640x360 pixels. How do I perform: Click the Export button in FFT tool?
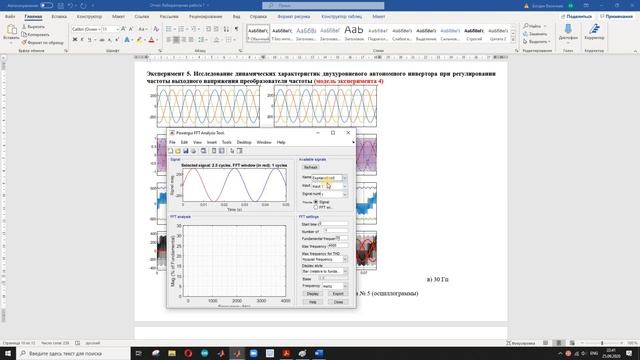[x=338, y=294]
